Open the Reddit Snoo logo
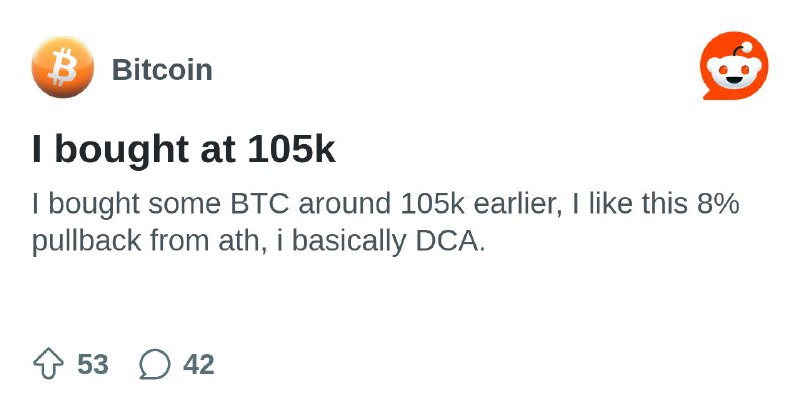Image resolution: width=800 pixels, height=417 pixels. coord(734,65)
